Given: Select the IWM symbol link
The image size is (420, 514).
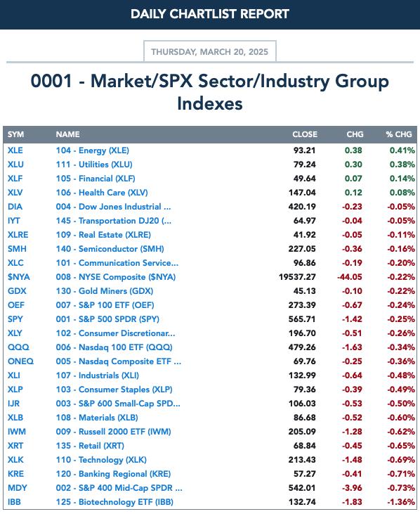Looking at the screenshot, I should [x=17, y=432].
